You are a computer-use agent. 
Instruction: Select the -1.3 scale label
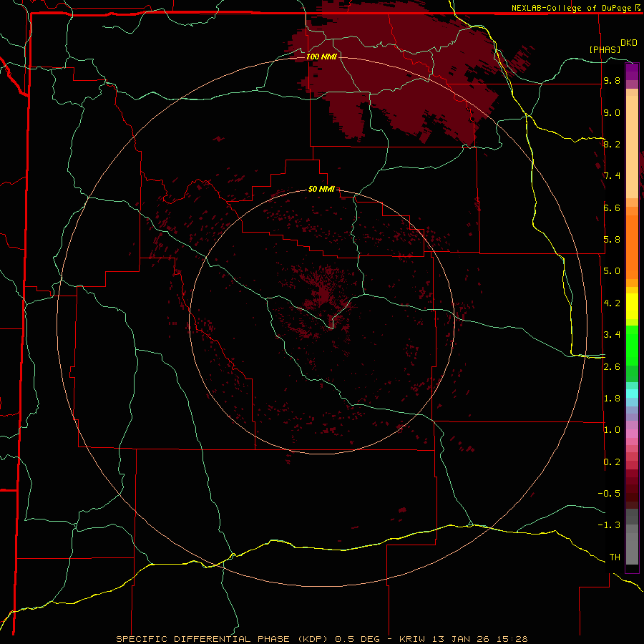[x=609, y=525]
